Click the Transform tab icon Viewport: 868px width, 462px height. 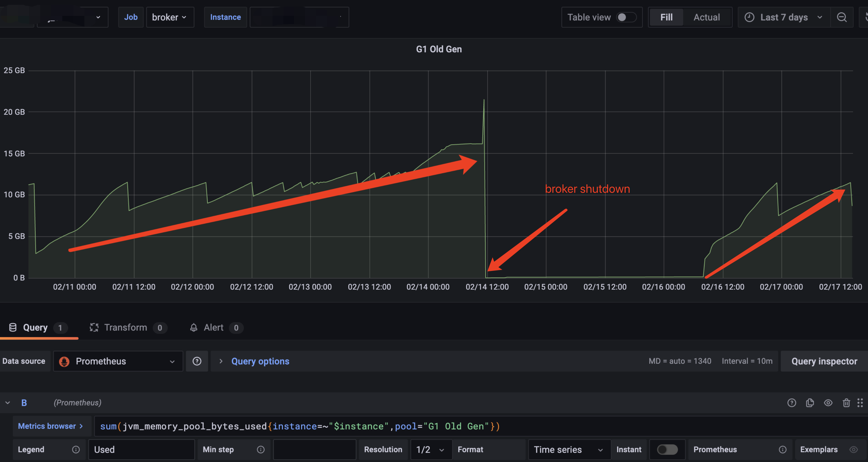click(94, 328)
